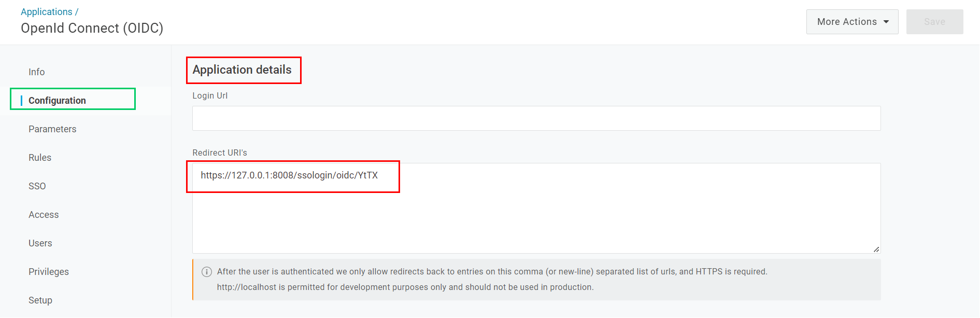
Task: Open the Setup sidebar item
Action: click(40, 300)
